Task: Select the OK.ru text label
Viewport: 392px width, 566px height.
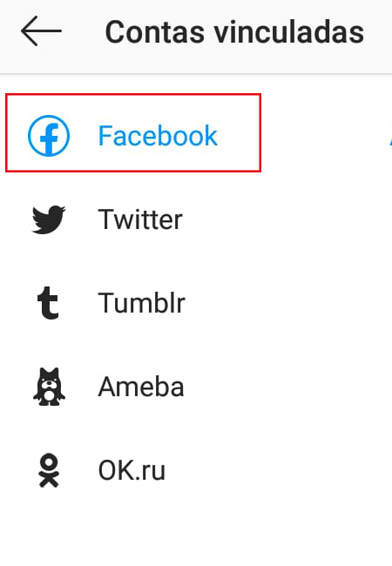Action: pyautogui.click(x=132, y=470)
